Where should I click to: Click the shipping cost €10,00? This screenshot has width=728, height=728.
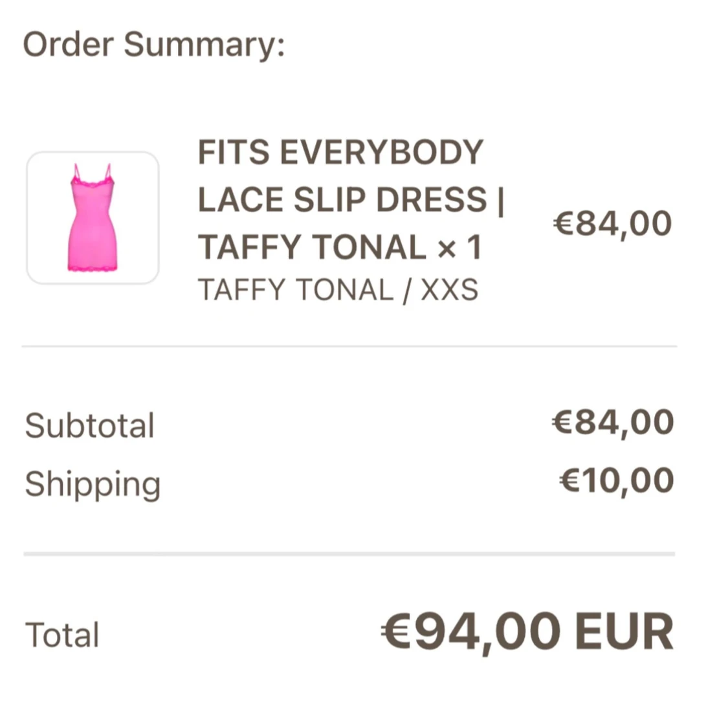pyautogui.click(x=617, y=481)
